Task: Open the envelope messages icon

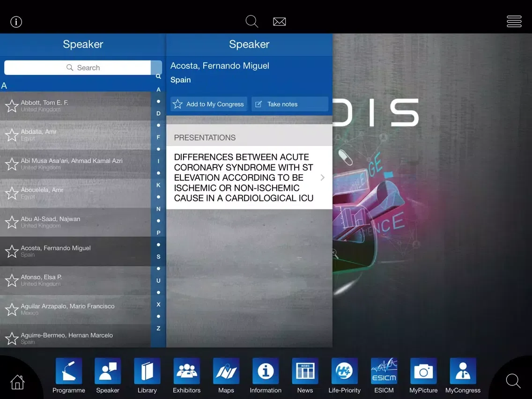Action: tap(279, 22)
